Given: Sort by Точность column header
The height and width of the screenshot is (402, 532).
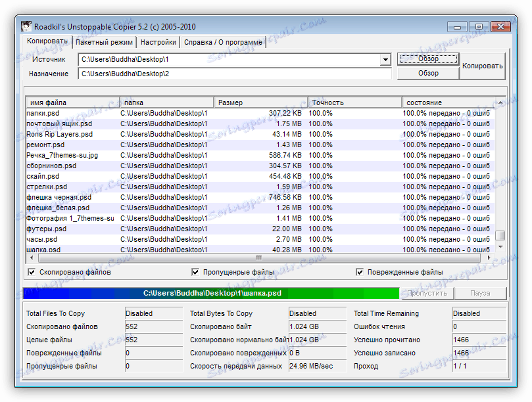Looking at the screenshot, I should click(355, 102).
